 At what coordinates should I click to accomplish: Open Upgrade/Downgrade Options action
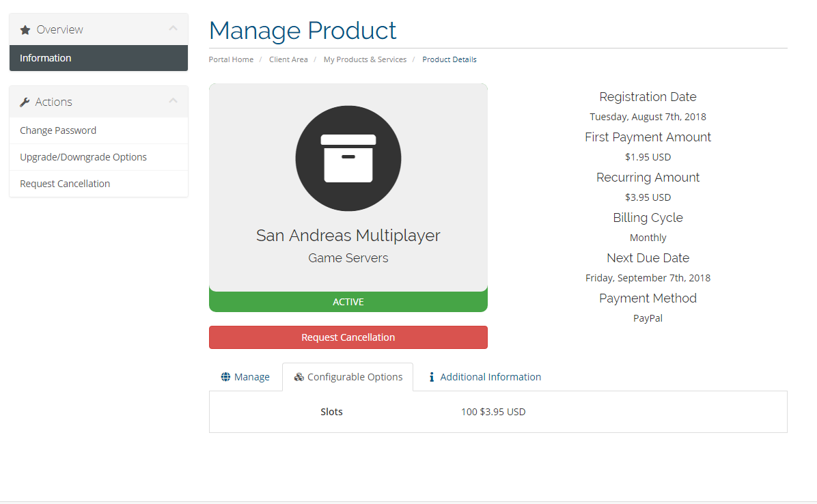click(98, 156)
